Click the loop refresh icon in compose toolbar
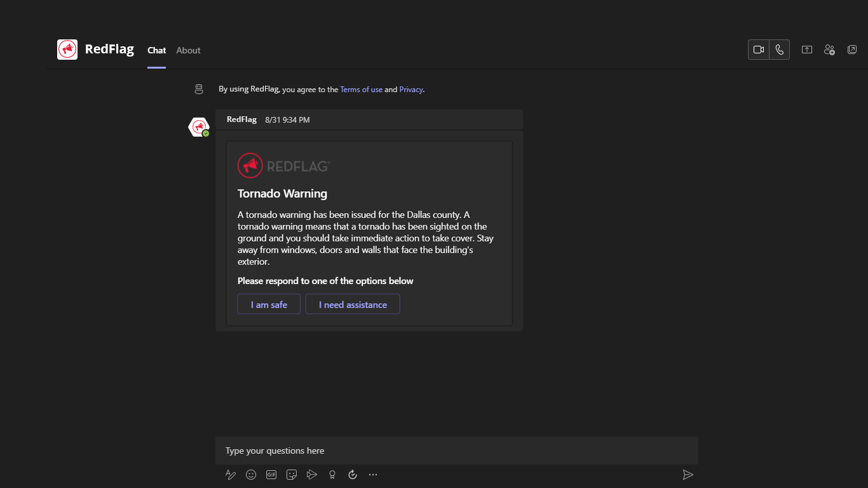868x488 pixels. (x=353, y=475)
